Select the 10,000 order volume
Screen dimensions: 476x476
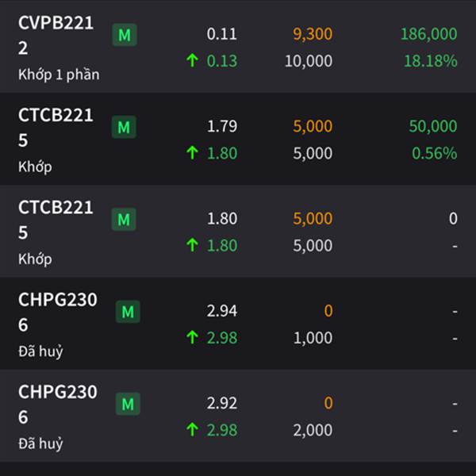[309, 61]
